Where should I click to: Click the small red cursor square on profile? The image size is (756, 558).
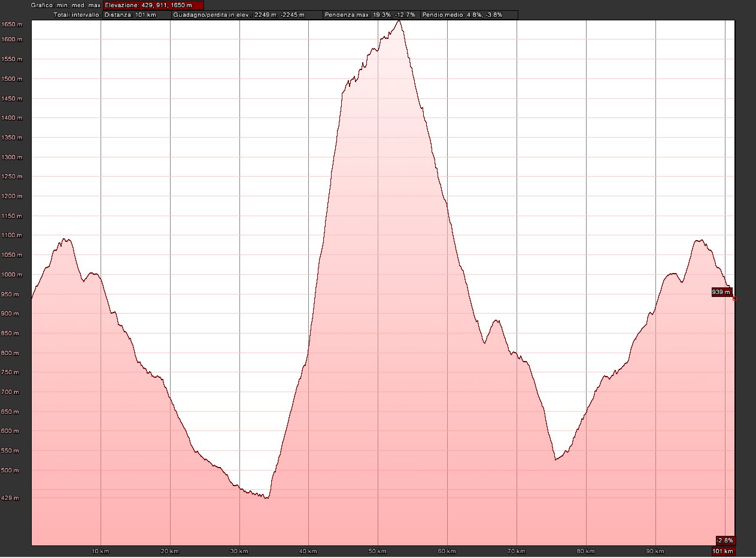734,298
